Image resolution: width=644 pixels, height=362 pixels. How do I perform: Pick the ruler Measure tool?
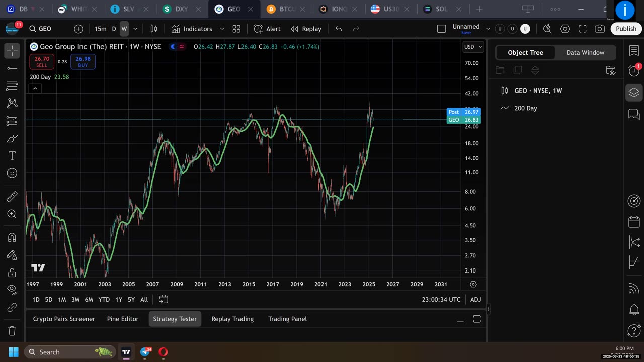point(12,197)
